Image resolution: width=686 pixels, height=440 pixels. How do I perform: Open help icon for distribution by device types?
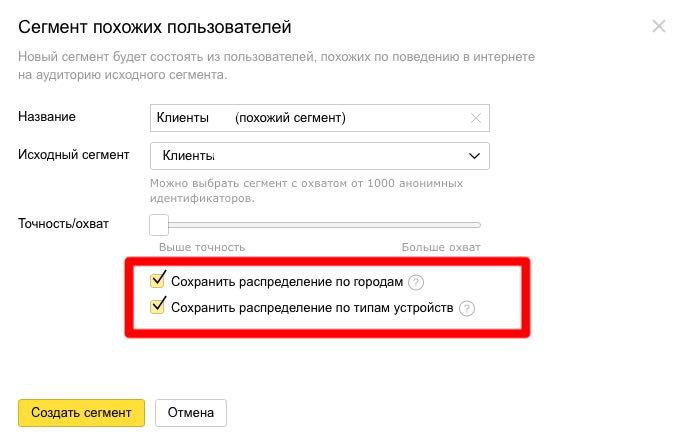pyautogui.click(x=466, y=308)
